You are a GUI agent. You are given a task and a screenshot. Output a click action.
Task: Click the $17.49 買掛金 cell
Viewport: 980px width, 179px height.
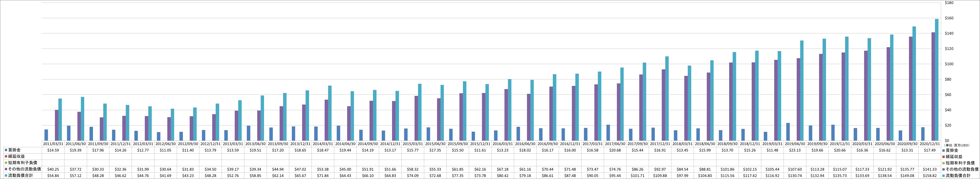930,150
